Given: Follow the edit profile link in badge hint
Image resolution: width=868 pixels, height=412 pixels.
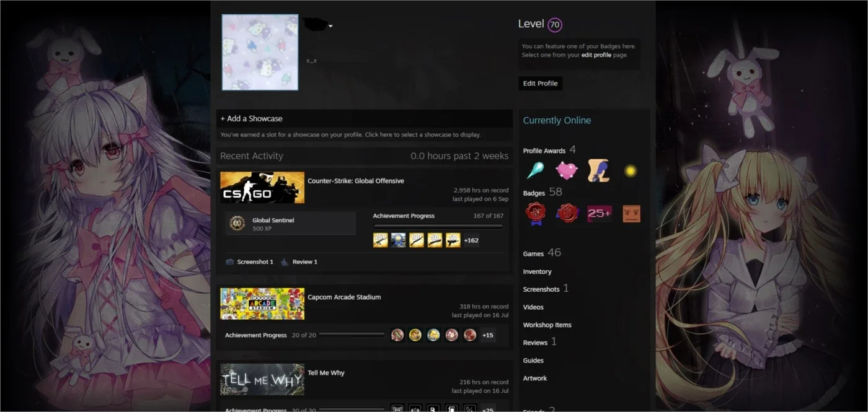Looking at the screenshot, I should click(596, 55).
